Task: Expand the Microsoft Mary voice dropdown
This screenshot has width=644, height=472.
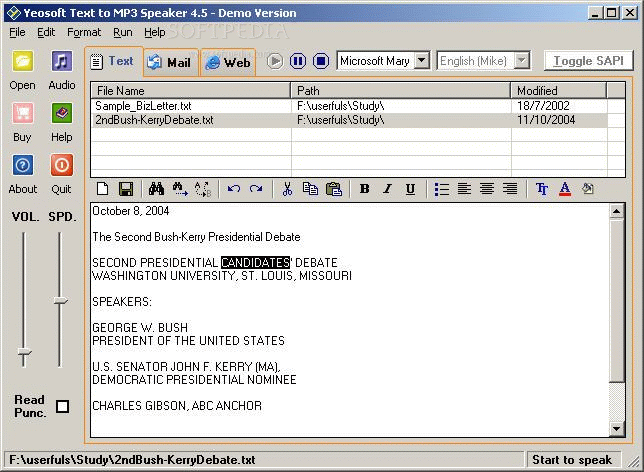Action: (x=421, y=61)
